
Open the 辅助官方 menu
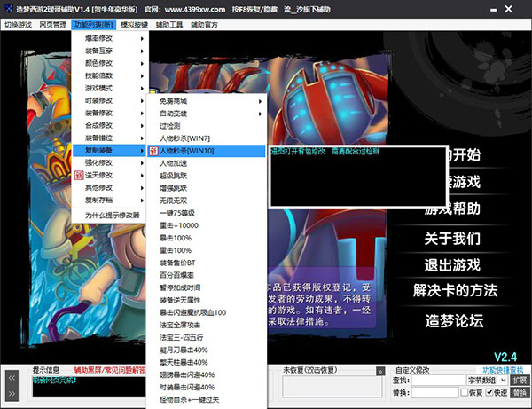(204, 25)
